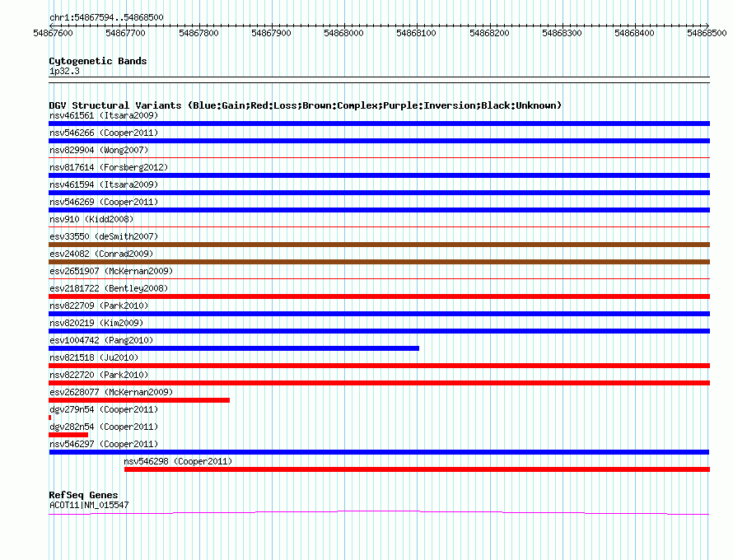Click the RefSeq Genes track heading

click(x=83, y=495)
